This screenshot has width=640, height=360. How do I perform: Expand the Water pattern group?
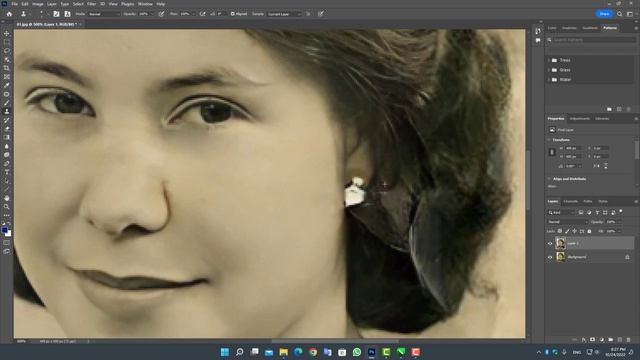click(549, 80)
